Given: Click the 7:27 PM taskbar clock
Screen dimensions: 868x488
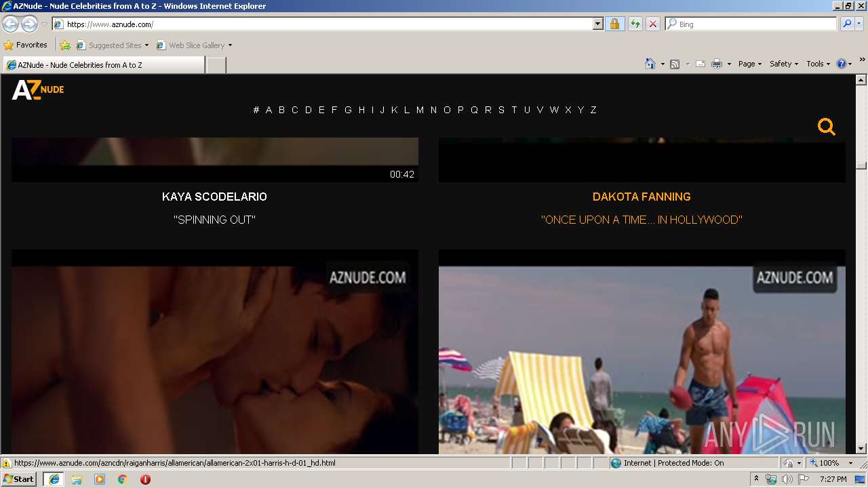Looking at the screenshot, I should click(833, 479).
